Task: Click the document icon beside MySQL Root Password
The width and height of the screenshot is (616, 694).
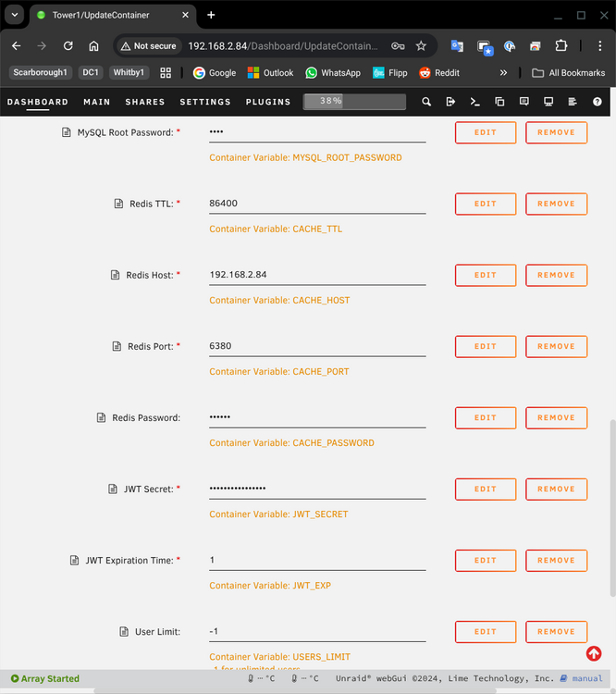Action: (67, 132)
